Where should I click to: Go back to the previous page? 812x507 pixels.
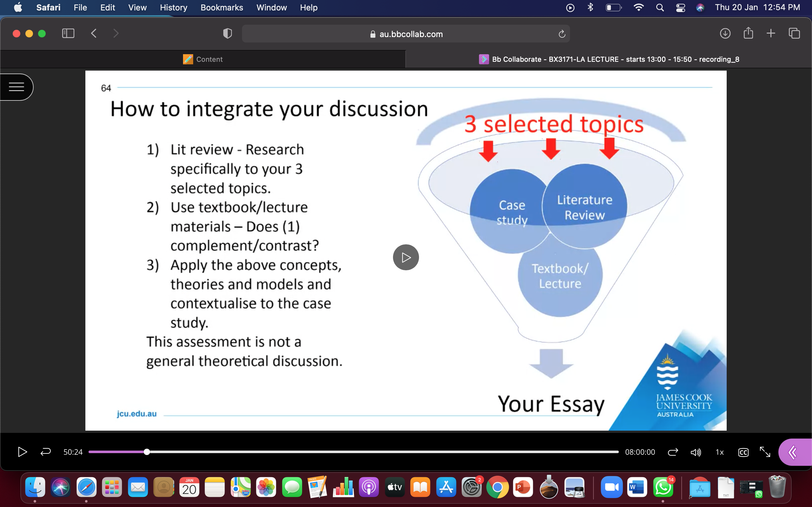coord(94,34)
